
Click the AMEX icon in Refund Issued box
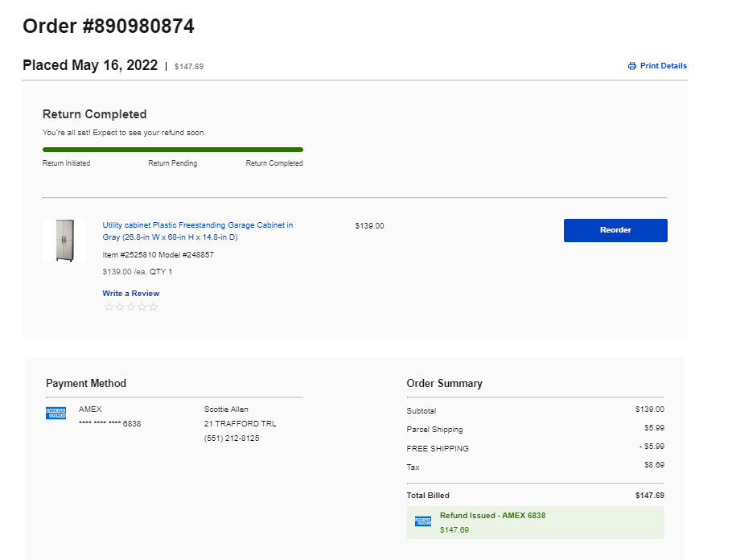pos(423,521)
